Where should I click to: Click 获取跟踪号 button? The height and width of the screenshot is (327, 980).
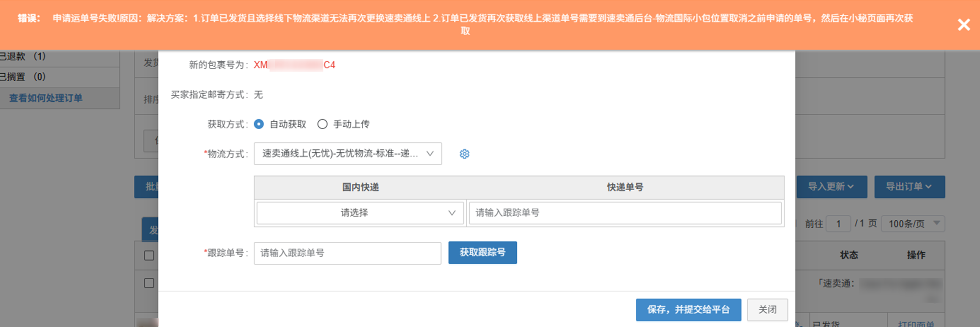[x=482, y=252]
